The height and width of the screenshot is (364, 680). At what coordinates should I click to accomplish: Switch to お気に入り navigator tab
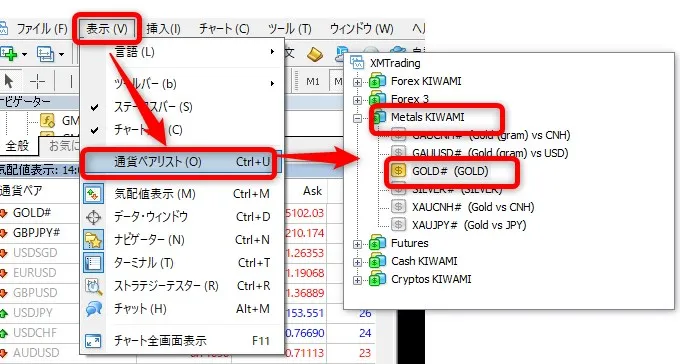(63, 146)
